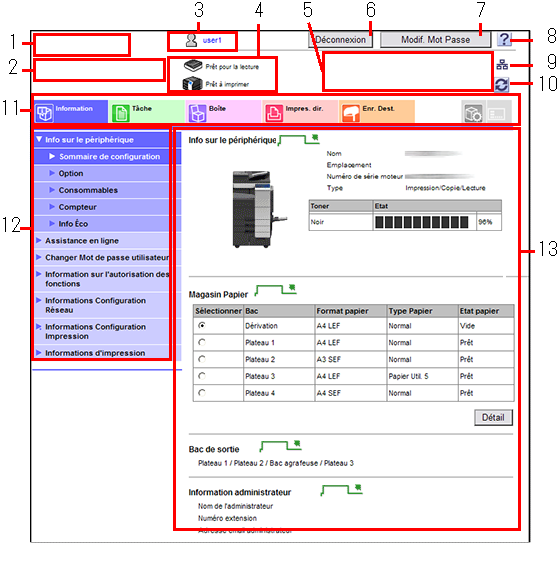Click the black toner level bar
This screenshot has width=560, height=572.
click(422, 222)
